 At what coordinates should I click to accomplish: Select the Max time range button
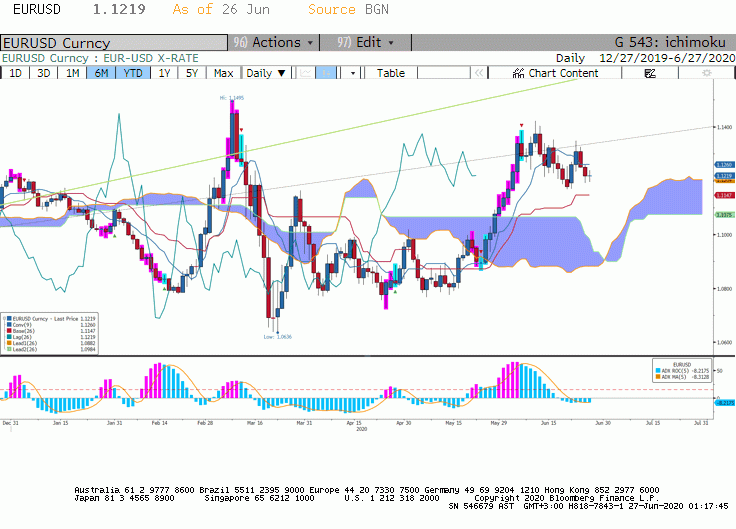pos(223,73)
